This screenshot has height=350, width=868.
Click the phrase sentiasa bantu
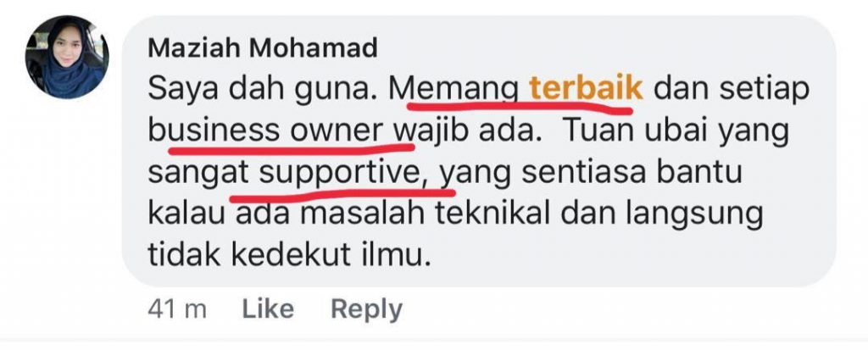632,173
